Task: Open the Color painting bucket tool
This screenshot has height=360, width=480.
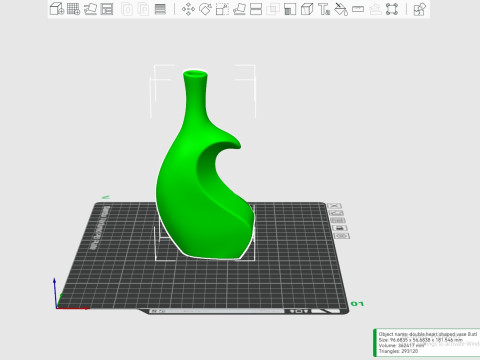Action: click(341, 9)
